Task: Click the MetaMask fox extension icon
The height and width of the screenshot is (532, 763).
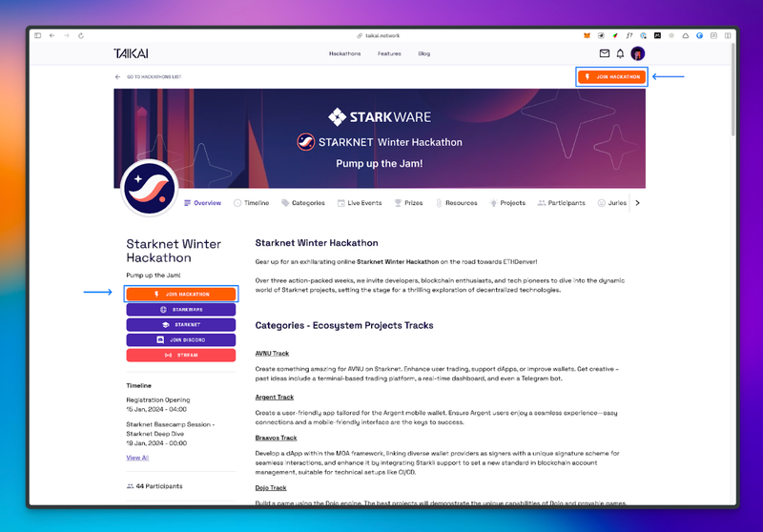Action: 587,35
